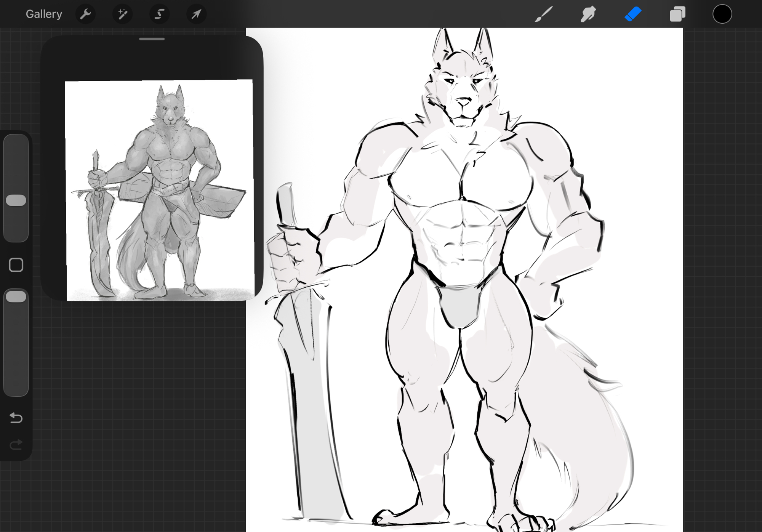The height and width of the screenshot is (532, 762).
Task: Tap the reference window drag handle bar
Action: point(152,39)
